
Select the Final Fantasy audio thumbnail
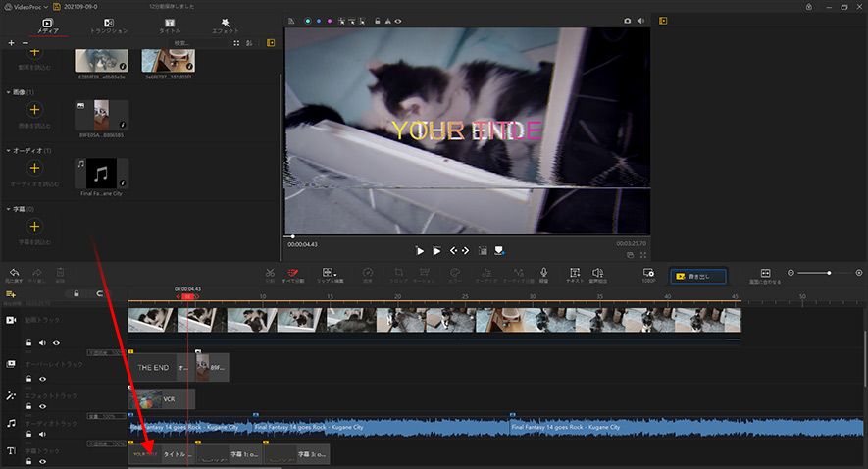(x=101, y=174)
